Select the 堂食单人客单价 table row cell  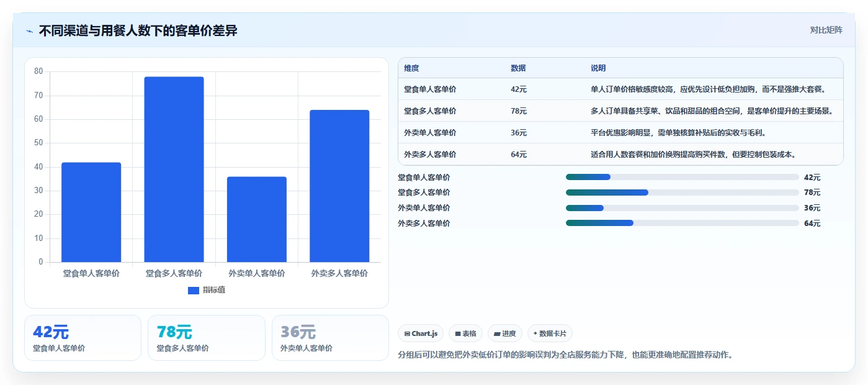[430, 89]
